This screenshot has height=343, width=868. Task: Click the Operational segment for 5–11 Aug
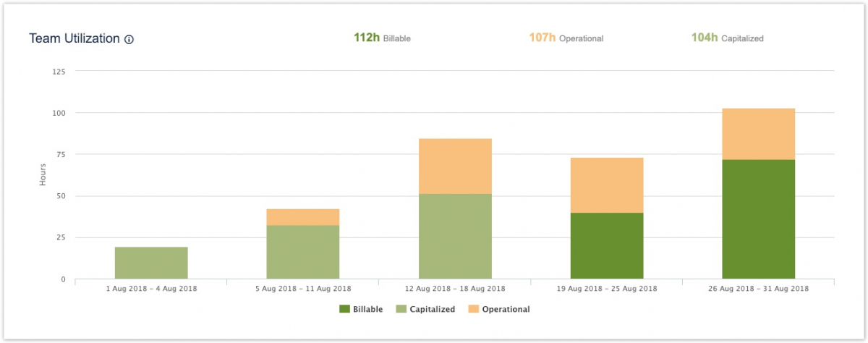303,217
